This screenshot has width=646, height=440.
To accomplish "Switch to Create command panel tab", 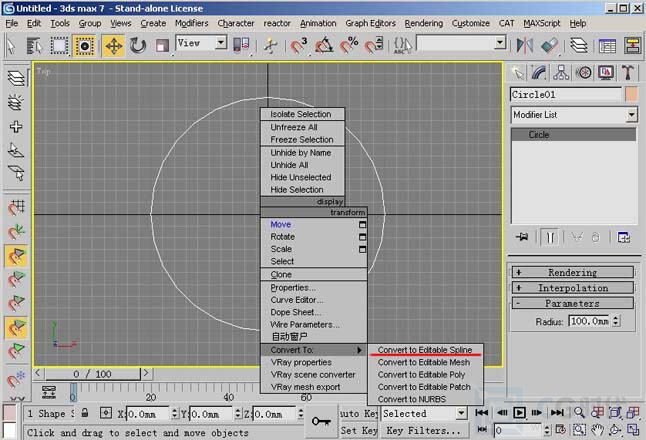I will coord(517,73).
